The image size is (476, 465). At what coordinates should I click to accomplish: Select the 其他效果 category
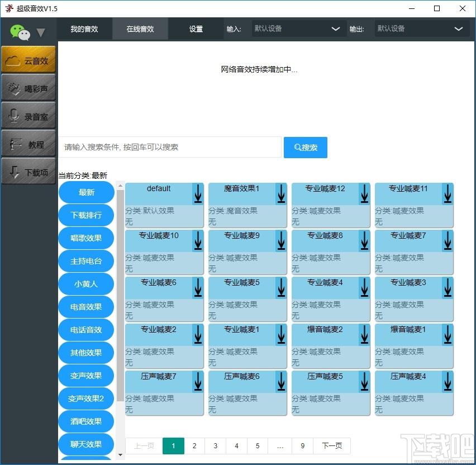pos(86,353)
